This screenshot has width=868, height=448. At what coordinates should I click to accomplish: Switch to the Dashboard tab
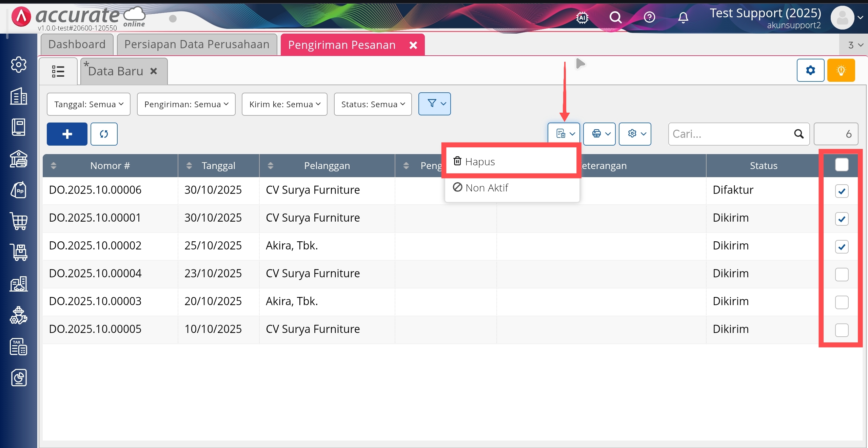click(77, 44)
